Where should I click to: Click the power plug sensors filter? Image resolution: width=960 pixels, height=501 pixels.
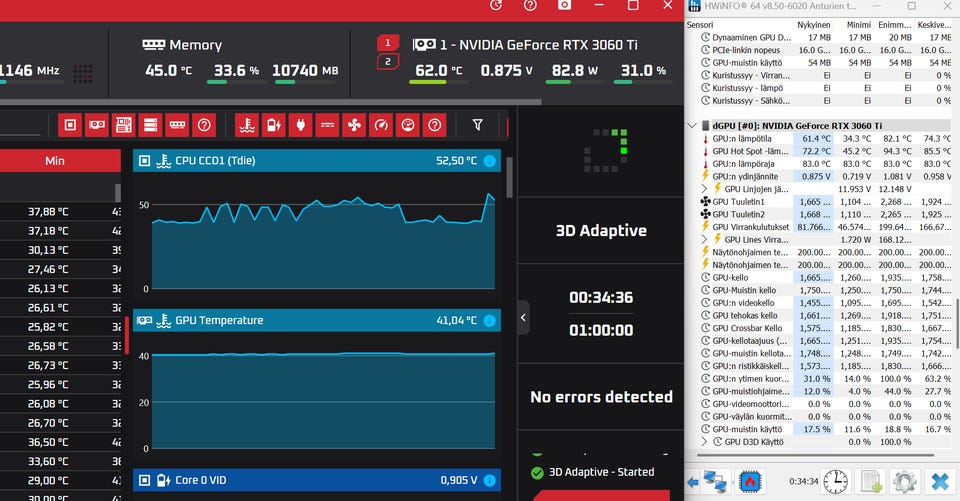(x=301, y=125)
